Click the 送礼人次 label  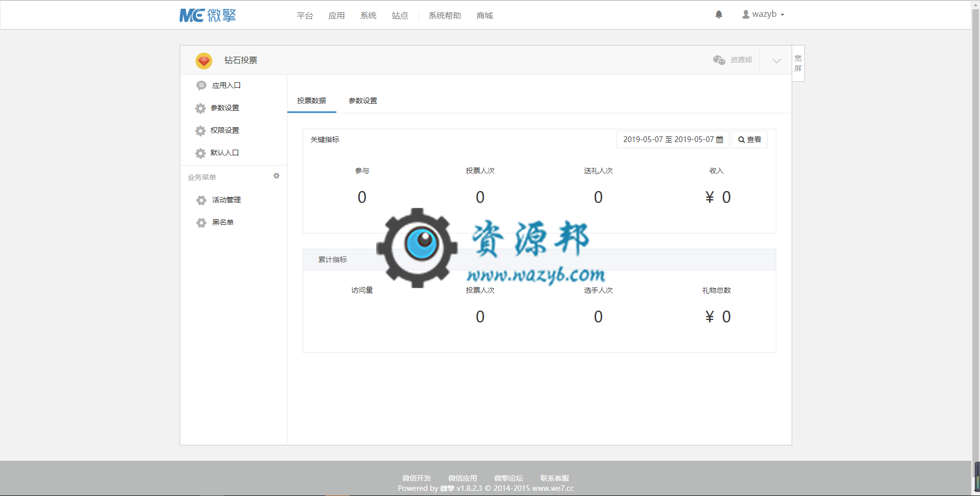coord(598,171)
